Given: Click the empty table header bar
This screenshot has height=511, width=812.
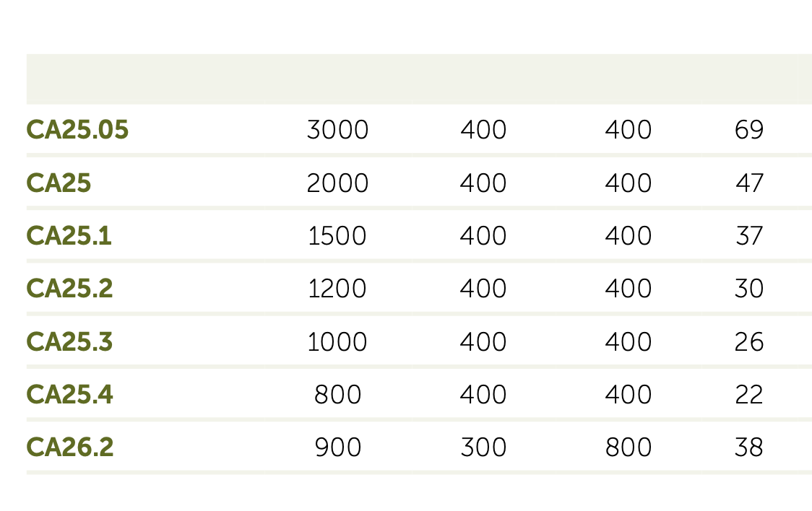Looking at the screenshot, I should point(419,79).
